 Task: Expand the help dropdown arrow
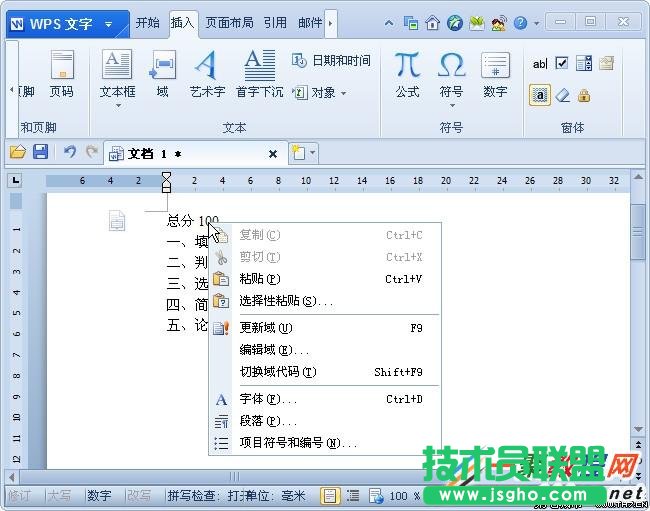[536, 23]
